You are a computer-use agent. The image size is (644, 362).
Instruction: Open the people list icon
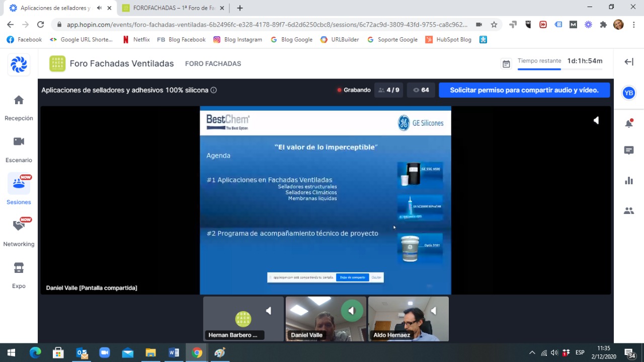[x=629, y=210]
